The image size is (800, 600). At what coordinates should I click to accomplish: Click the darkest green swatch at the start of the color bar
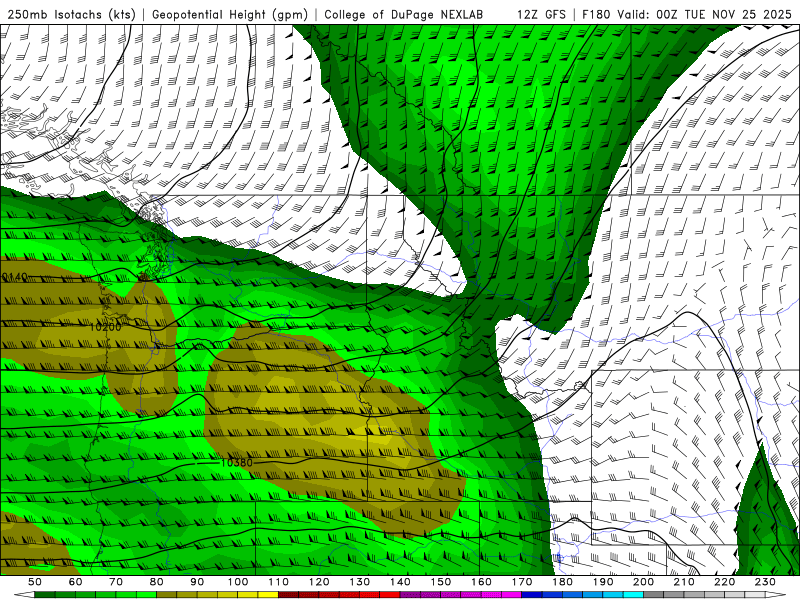45,595
